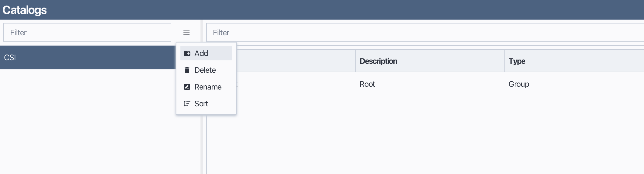This screenshot has height=174, width=644.
Task: Select Rename in the popup menu
Action: coord(208,87)
